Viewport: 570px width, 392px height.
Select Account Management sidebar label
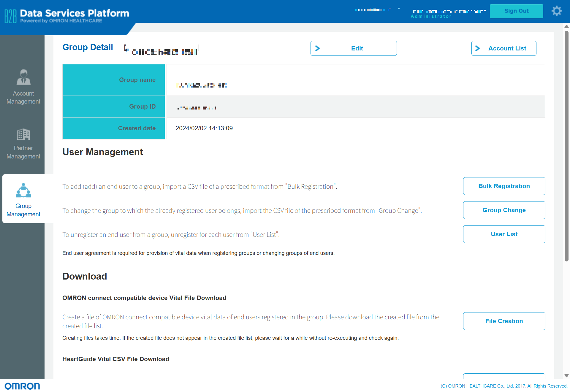click(x=23, y=97)
